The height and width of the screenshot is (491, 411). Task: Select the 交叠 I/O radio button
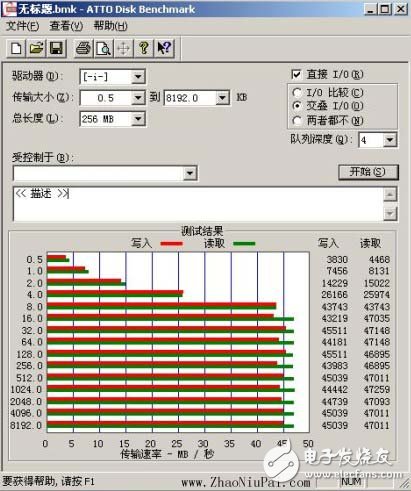(297, 106)
